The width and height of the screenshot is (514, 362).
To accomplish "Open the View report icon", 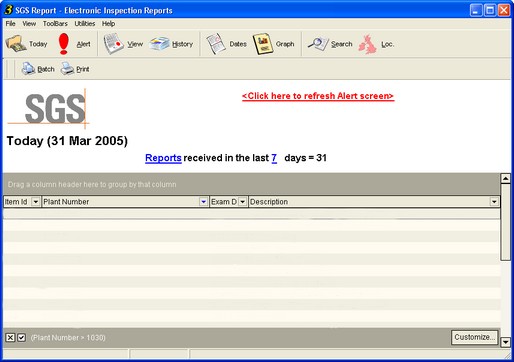I will pyautogui.click(x=113, y=44).
